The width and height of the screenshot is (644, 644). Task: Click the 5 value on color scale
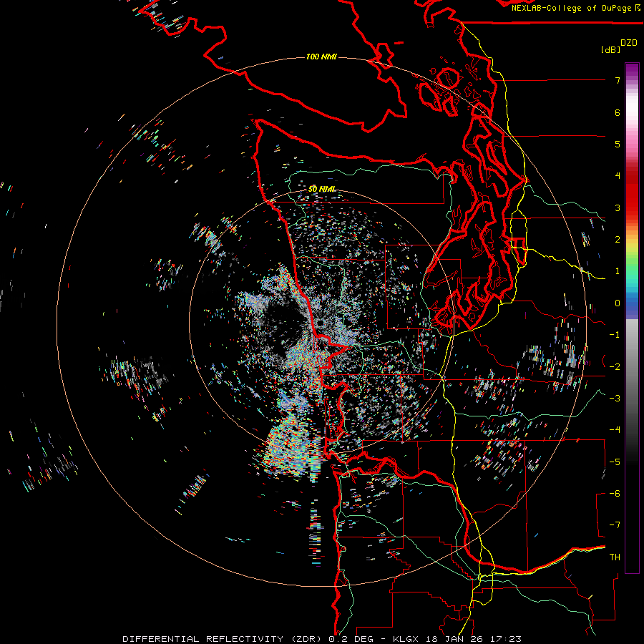pos(618,144)
